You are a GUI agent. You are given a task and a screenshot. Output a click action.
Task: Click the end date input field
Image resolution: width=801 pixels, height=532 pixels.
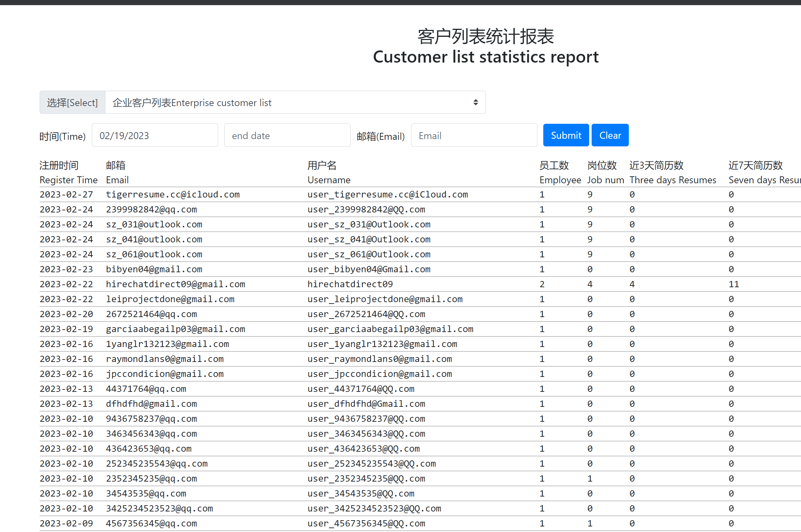point(287,136)
